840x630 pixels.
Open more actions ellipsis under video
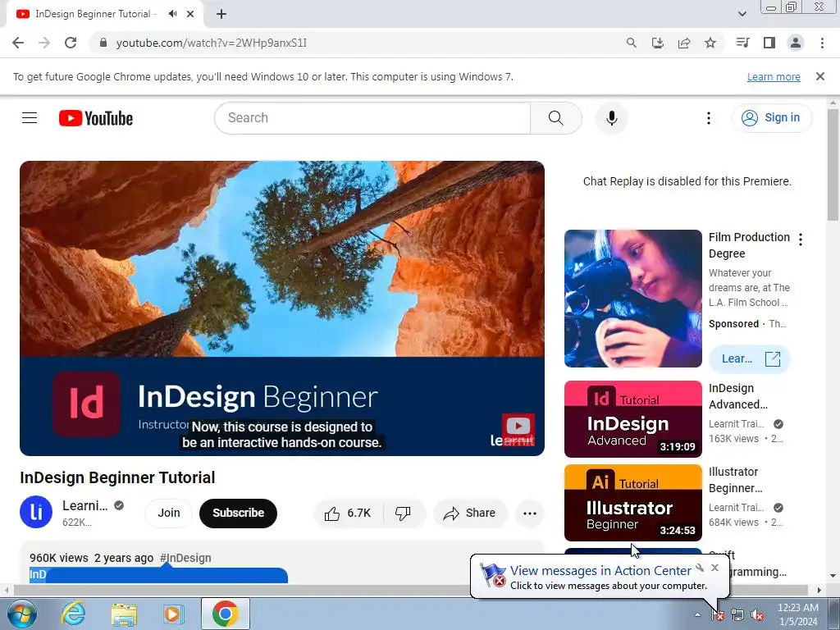[530, 514]
